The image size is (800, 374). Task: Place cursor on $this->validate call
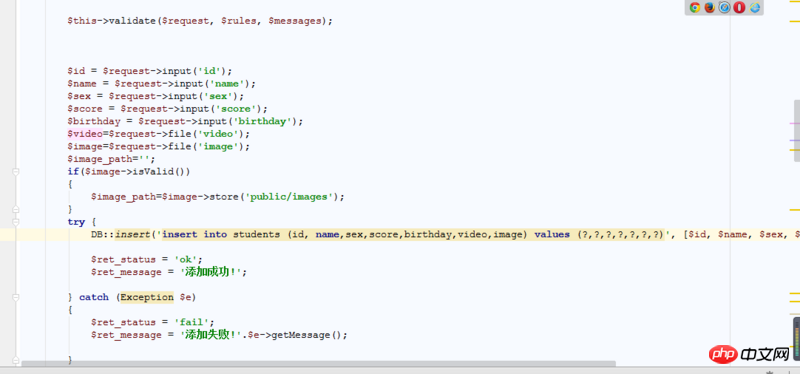pos(200,21)
